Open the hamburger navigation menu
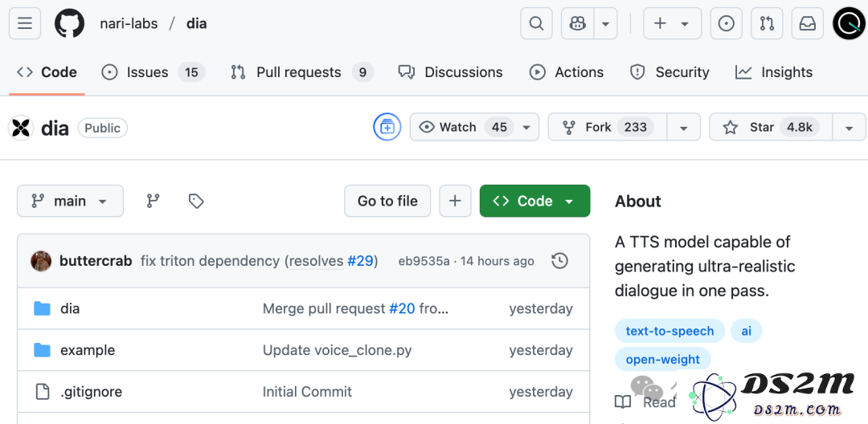The width and height of the screenshot is (868, 424). pos(25,24)
